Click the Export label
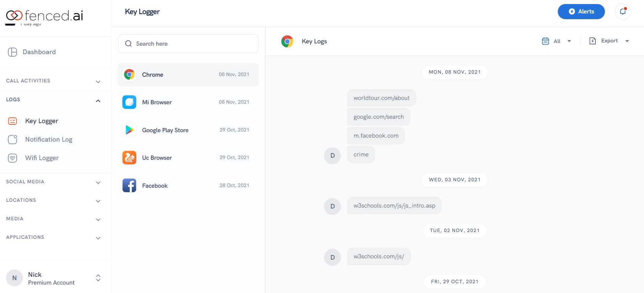Screen dimensions: 644x293 (x=609, y=41)
